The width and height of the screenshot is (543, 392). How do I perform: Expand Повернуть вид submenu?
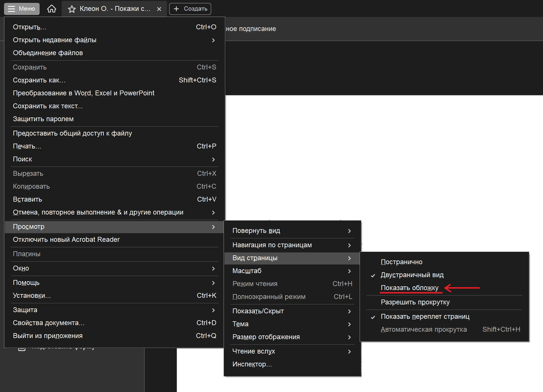pyautogui.click(x=293, y=231)
